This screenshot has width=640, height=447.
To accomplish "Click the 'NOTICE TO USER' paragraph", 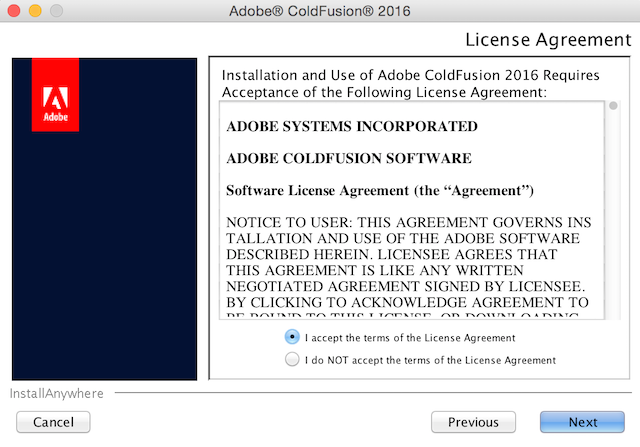I will coord(409,267).
